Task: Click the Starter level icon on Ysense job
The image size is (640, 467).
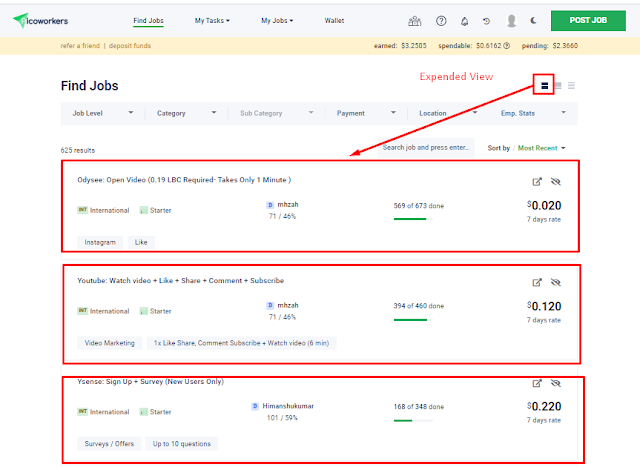Action: click(143, 412)
